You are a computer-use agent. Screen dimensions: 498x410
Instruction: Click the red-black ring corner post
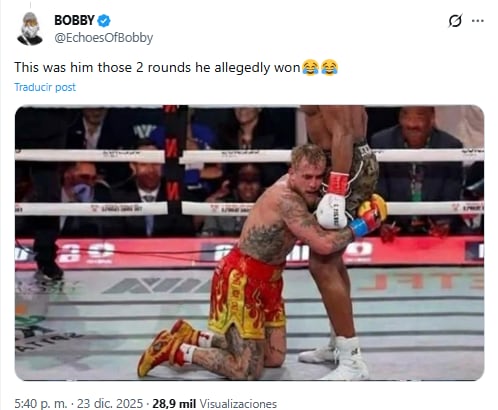(172, 159)
